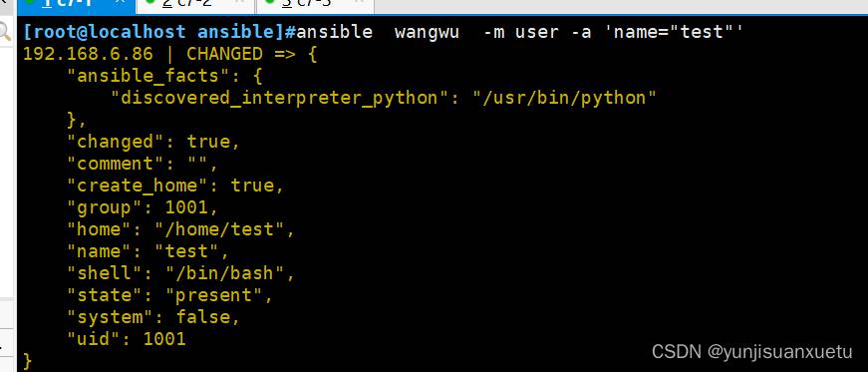Click the green status dot on c7-2 tab

point(149,2)
